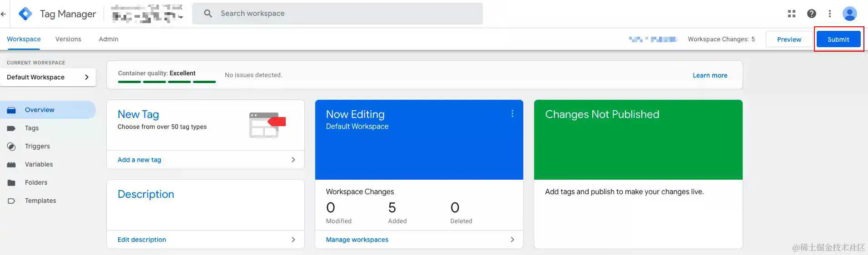The image size is (868, 255).
Task: Select Overview in the sidebar
Action: 48,110
